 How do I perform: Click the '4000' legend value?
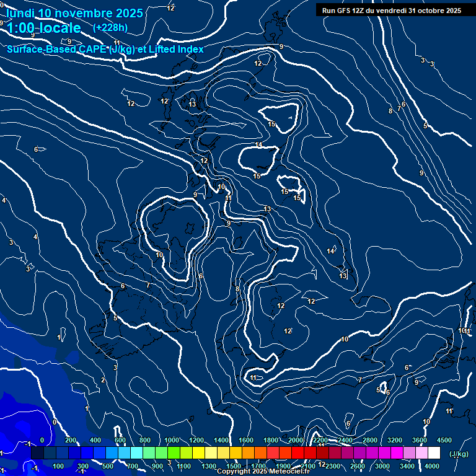coord(432,466)
